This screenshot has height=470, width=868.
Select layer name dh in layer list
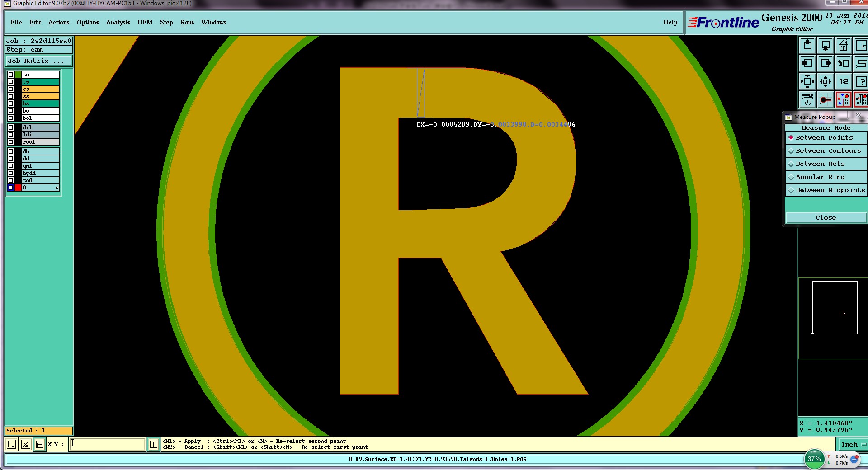[x=41, y=151]
